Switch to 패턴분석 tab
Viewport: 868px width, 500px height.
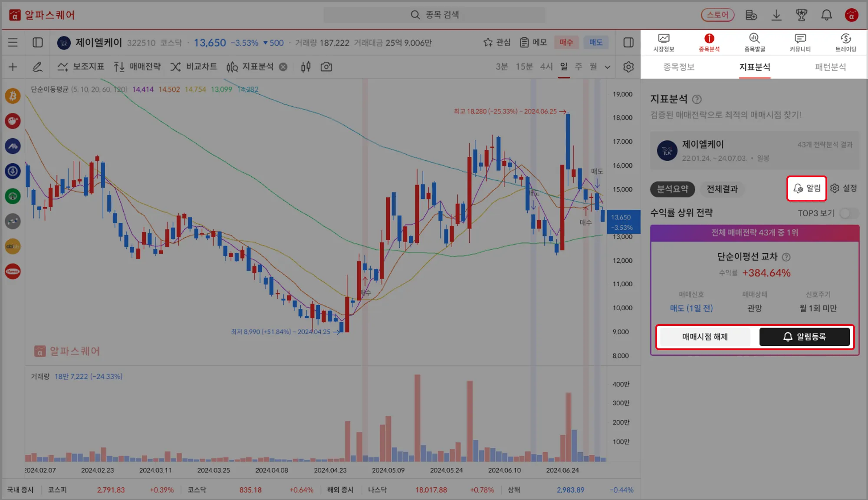click(x=830, y=67)
